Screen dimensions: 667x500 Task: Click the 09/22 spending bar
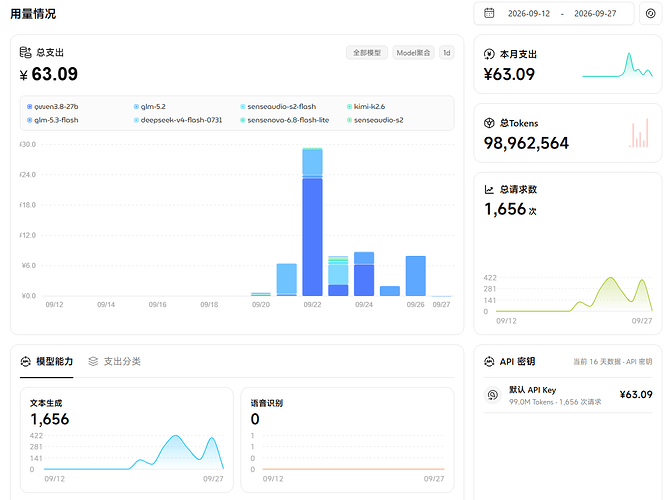(312, 222)
